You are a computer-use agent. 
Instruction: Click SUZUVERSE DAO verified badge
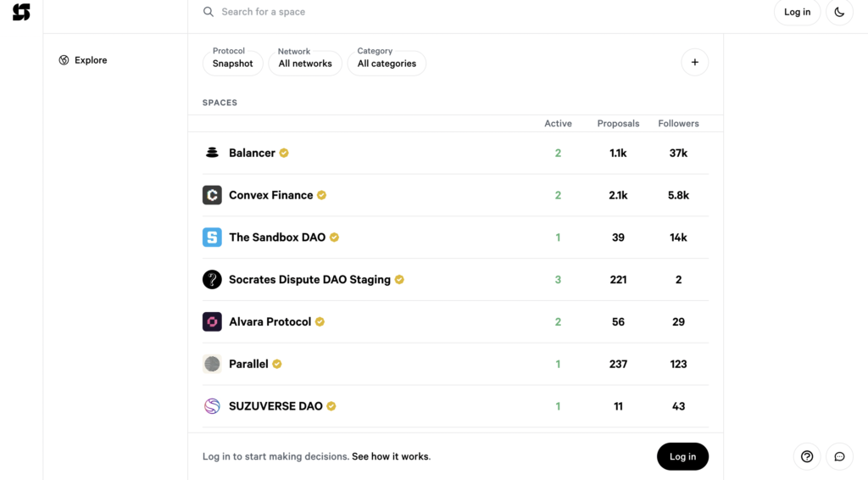[x=331, y=406]
